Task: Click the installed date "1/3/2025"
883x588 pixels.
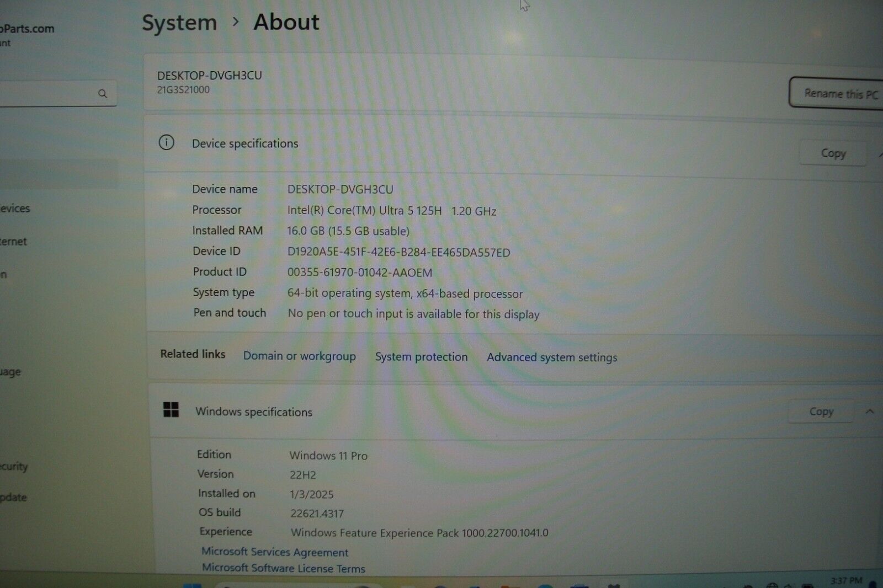Action: click(x=312, y=494)
